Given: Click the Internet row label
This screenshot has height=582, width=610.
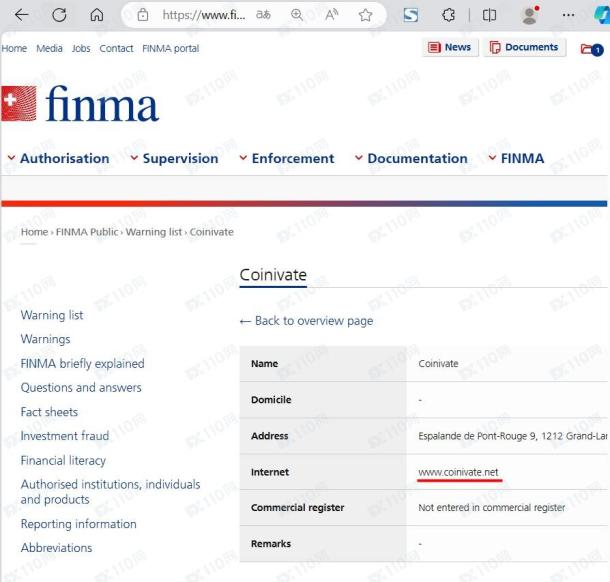Looking at the screenshot, I should coord(270,472).
